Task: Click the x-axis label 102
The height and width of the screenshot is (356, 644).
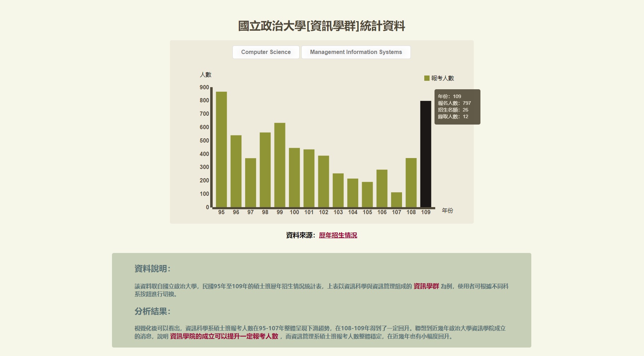Action: point(324,212)
